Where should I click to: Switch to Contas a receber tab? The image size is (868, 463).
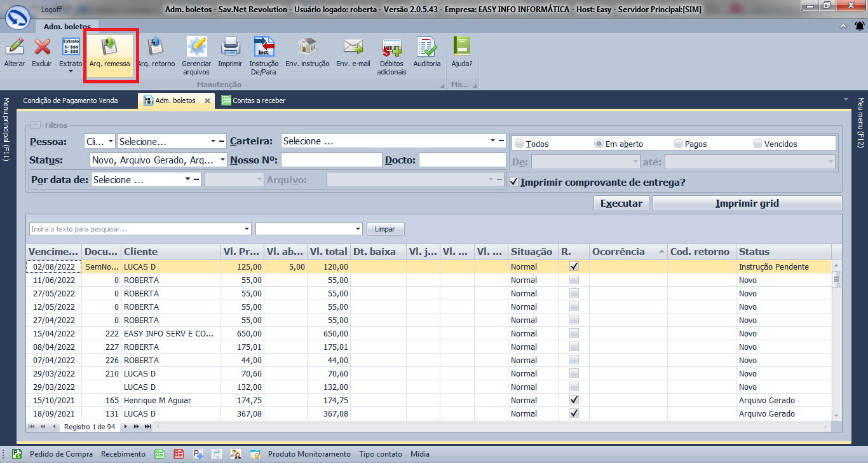pos(259,100)
